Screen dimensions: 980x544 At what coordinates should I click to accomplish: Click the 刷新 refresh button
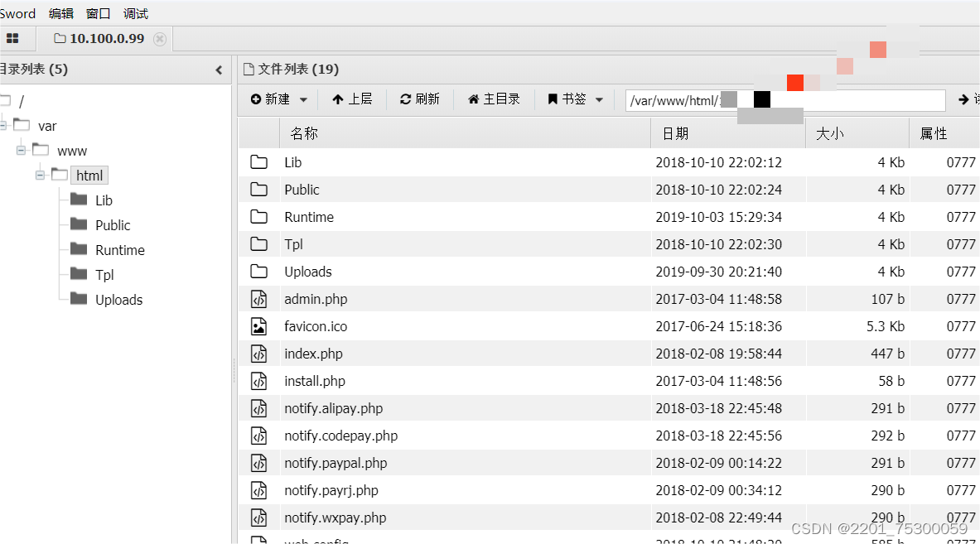(x=419, y=99)
